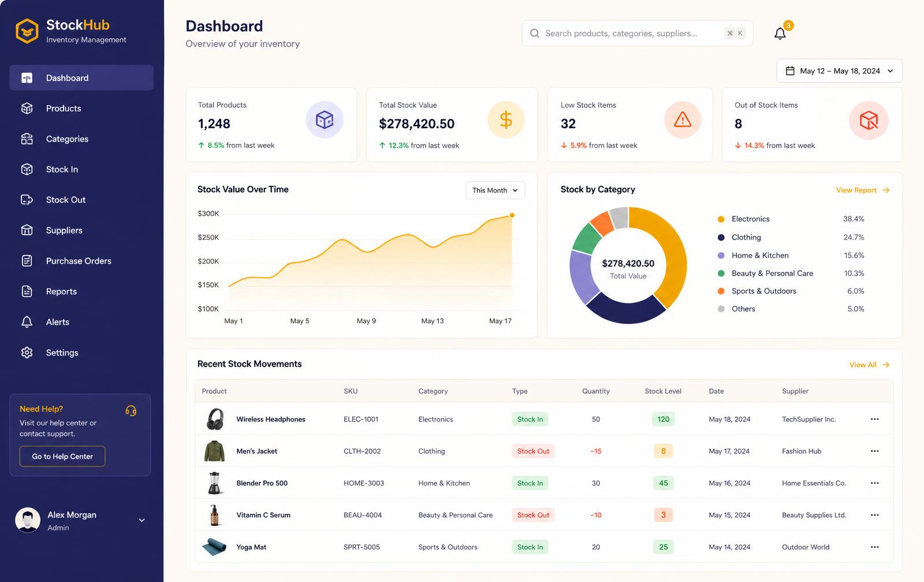Click View All stock movements link
Screen dimensions: 924x582
869,365
